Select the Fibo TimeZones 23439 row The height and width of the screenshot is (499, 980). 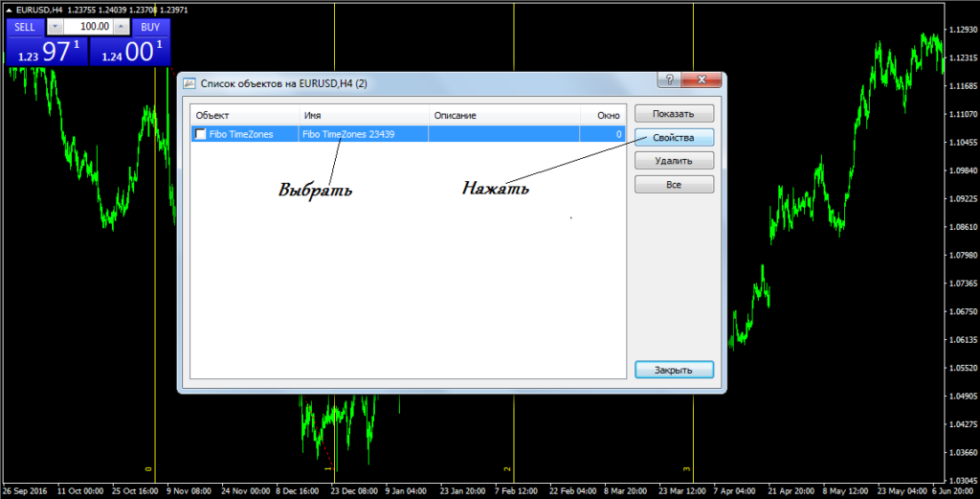coord(362,135)
